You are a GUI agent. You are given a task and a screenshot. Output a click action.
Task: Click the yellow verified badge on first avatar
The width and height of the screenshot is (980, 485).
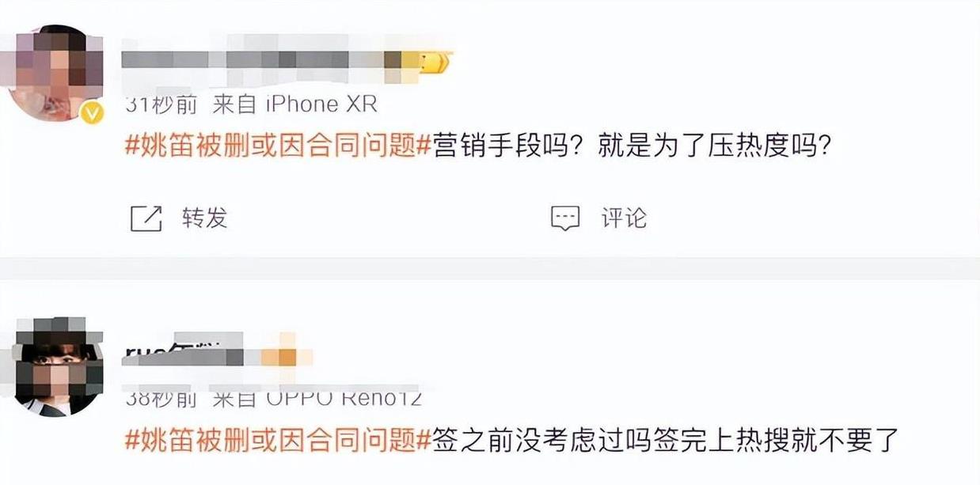93,114
